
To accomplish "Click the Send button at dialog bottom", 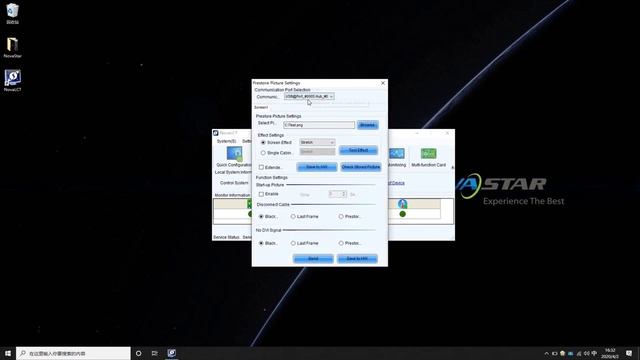I will pos(313,259).
